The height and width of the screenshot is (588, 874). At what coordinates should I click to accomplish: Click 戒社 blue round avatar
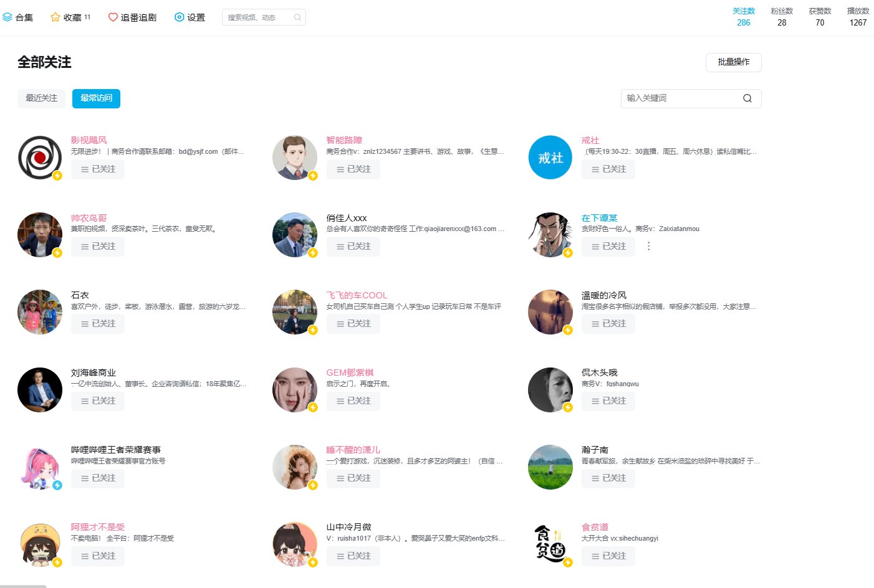[x=550, y=158]
